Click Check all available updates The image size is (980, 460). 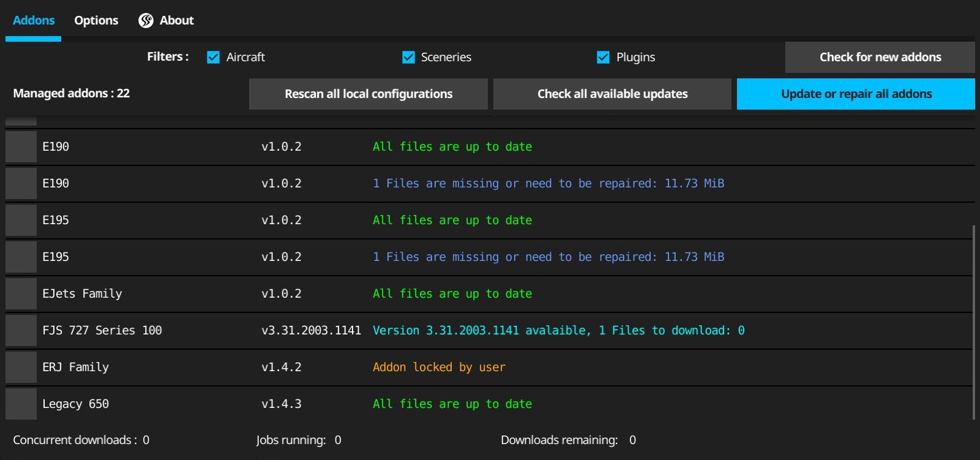612,94
